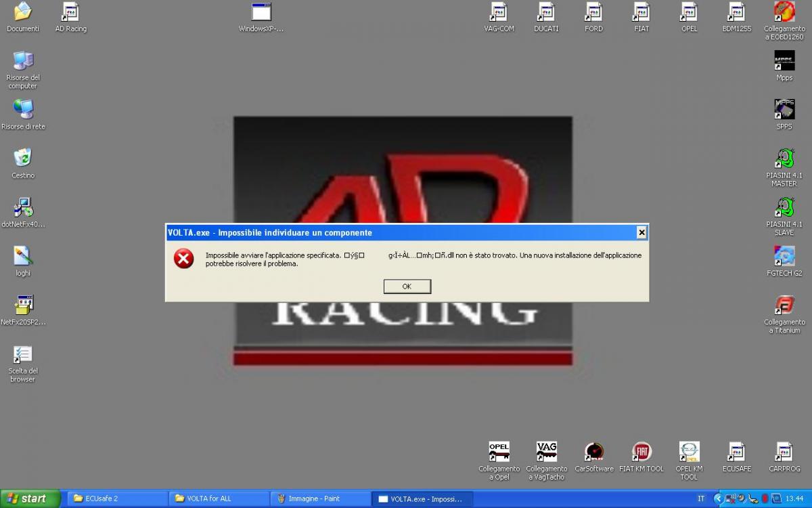Viewport: 812px width, 508px height.
Task: Open the Mpps desktop icon
Action: pos(784,66)
